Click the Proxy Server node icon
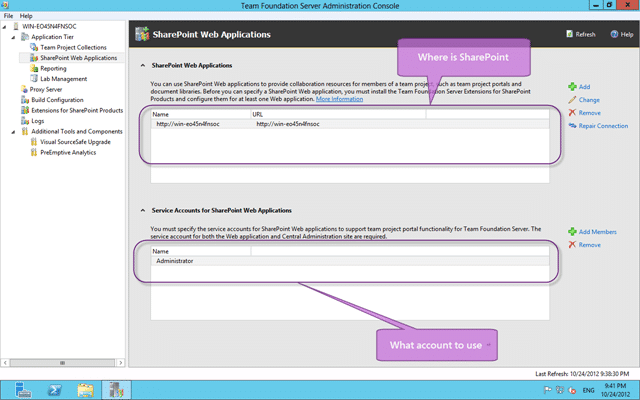This screenshot has height=400, width=640. coord(24,89)
